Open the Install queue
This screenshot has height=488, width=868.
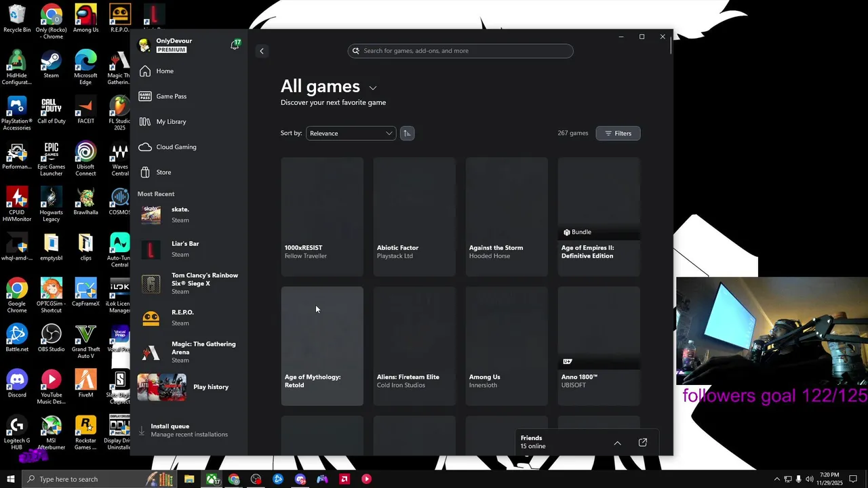[190, 430]
